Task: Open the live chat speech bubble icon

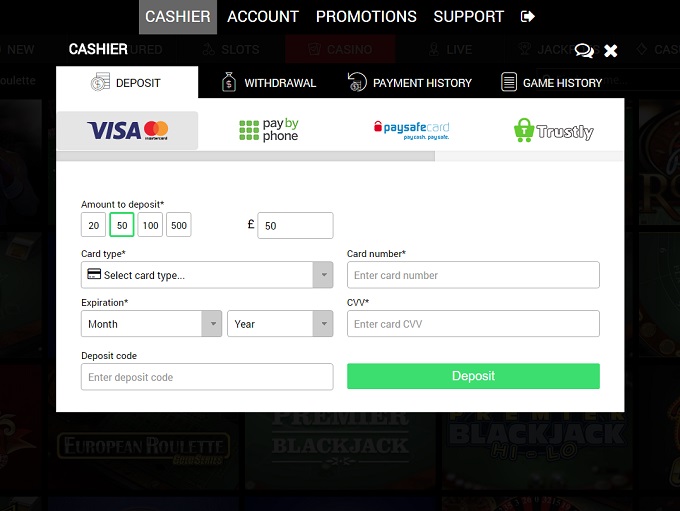Action: 584,51
